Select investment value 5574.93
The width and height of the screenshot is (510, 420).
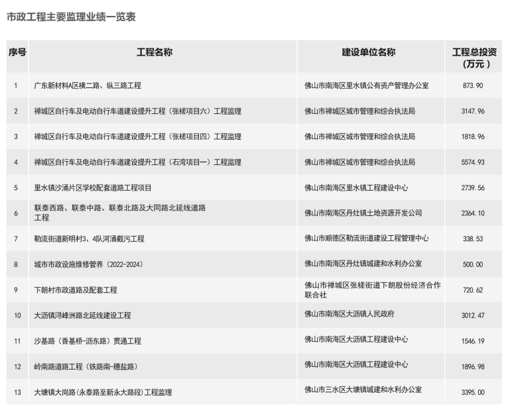pos(473,162)
